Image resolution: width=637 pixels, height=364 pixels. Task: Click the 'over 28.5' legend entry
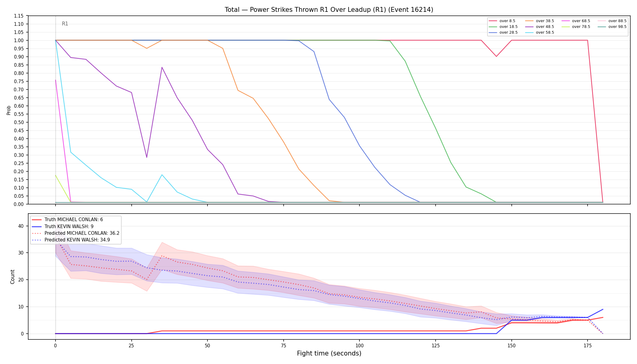coord(503,32)
